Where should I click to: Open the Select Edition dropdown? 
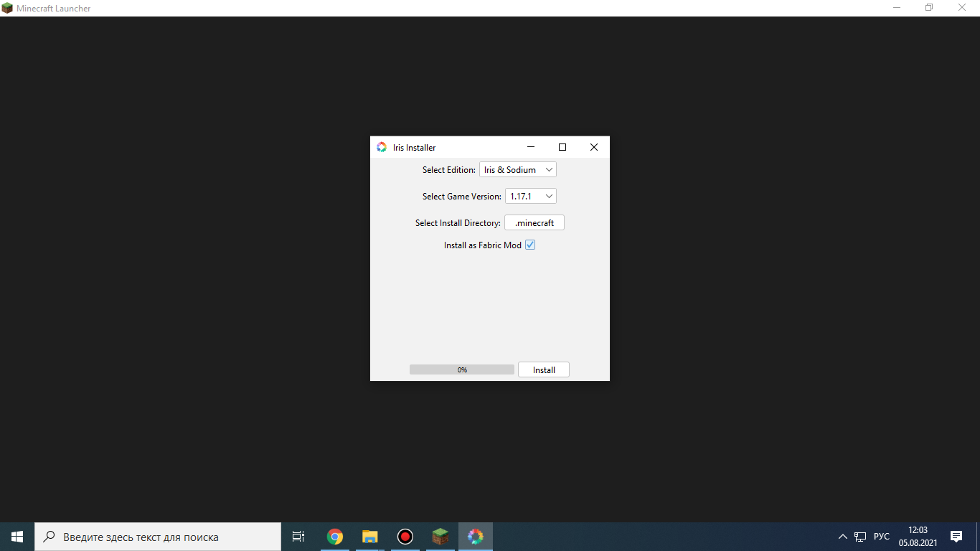point(518,170)
